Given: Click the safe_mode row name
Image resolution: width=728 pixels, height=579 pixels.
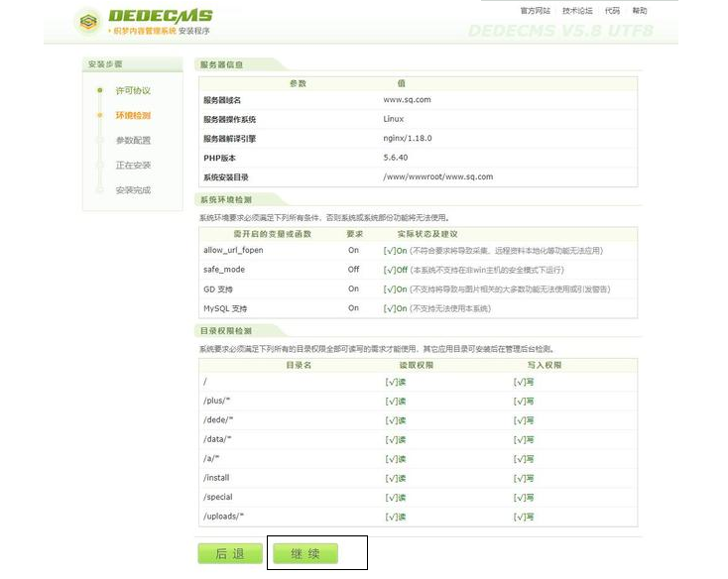Looking at the screenshot, I should pos(224,270).
